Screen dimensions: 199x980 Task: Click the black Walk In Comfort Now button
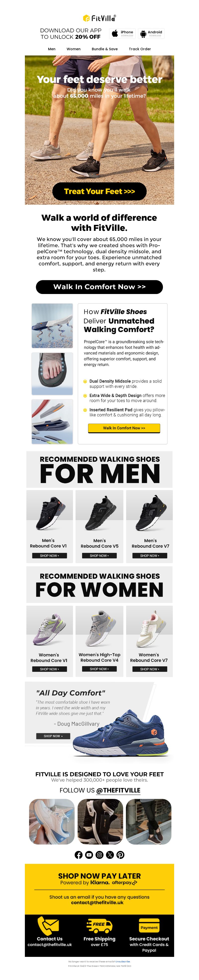99,287
